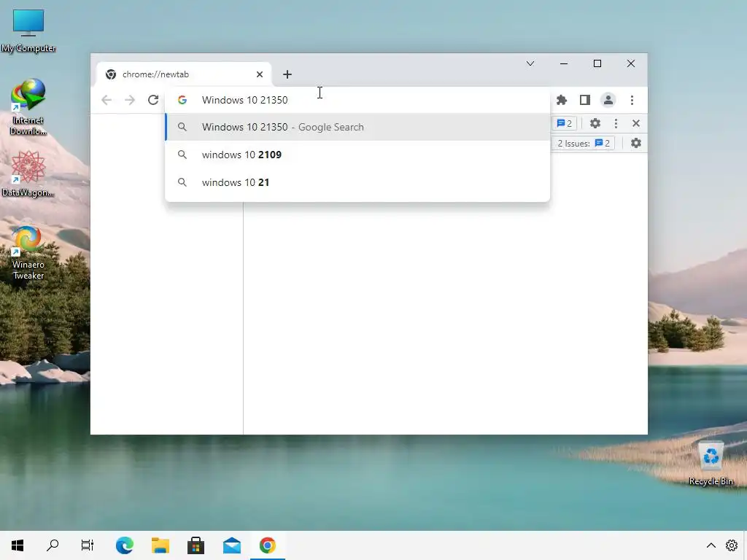
Task: Choose 'windows 10 2109' suggestion
Action: click(357, 155)
